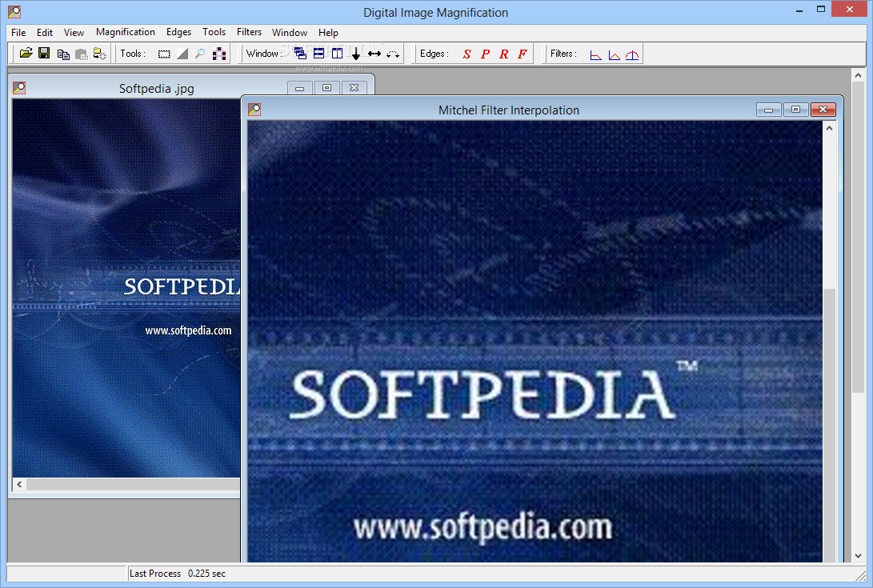
Task: Select the dithering pattern tool
Action: [220, 53]
